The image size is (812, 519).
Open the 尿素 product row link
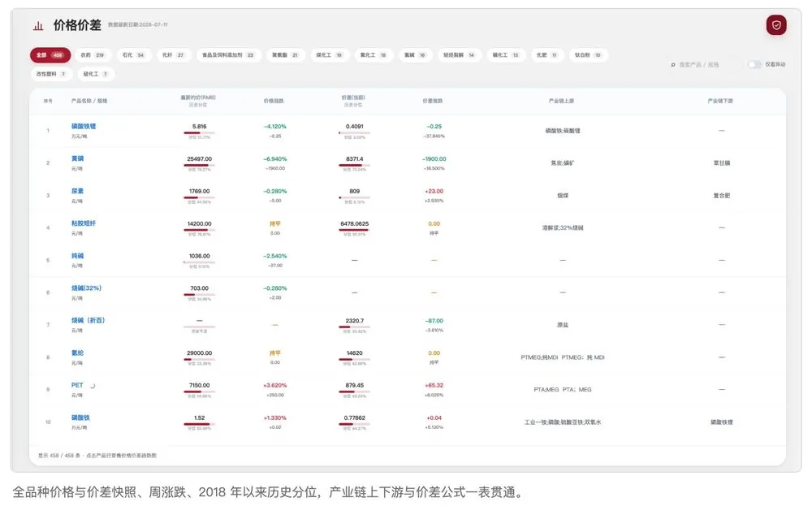click(x=77, y=191)
